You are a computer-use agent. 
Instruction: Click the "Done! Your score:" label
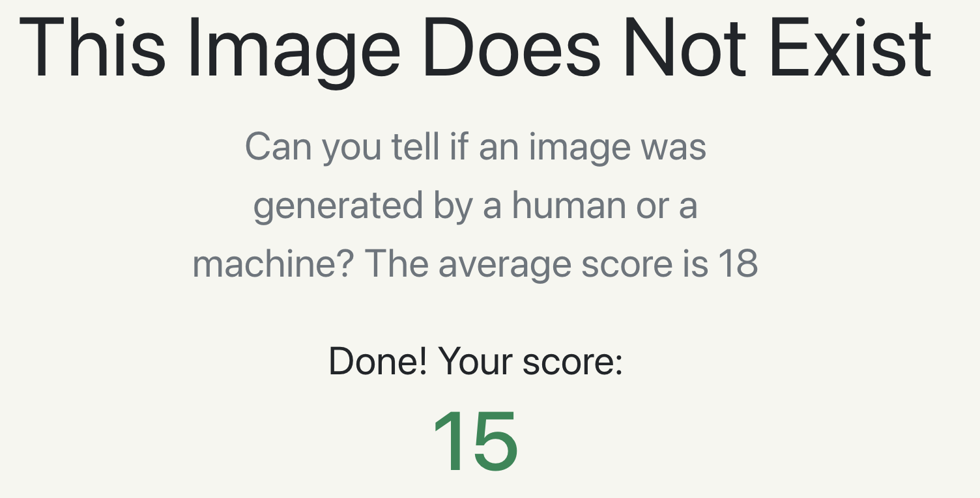476,361
